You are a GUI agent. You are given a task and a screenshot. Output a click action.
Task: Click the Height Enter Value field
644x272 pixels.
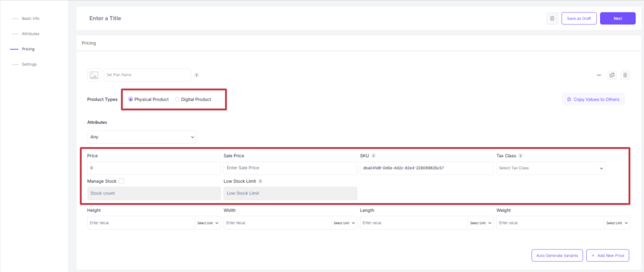(x=141, y=223)
